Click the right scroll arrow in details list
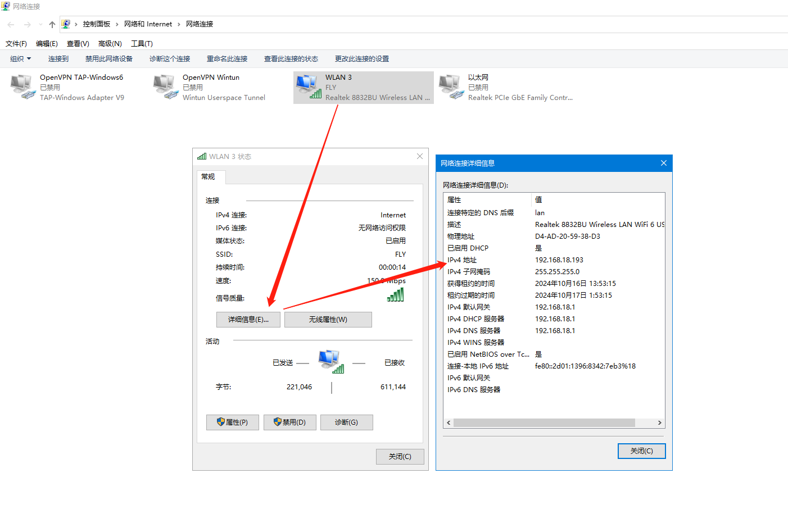Screen dimensions: 788x532 pos(659,423)
